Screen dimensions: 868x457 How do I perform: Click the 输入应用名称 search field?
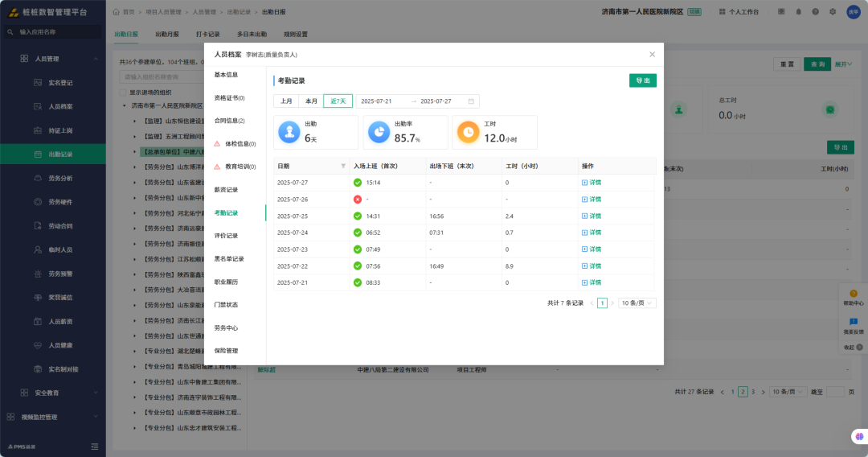coord(52,32)
